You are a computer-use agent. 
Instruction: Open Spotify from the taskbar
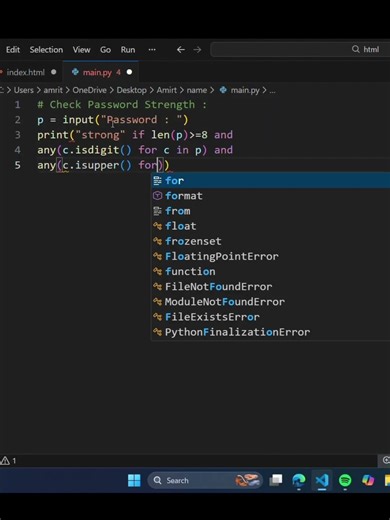345,480
